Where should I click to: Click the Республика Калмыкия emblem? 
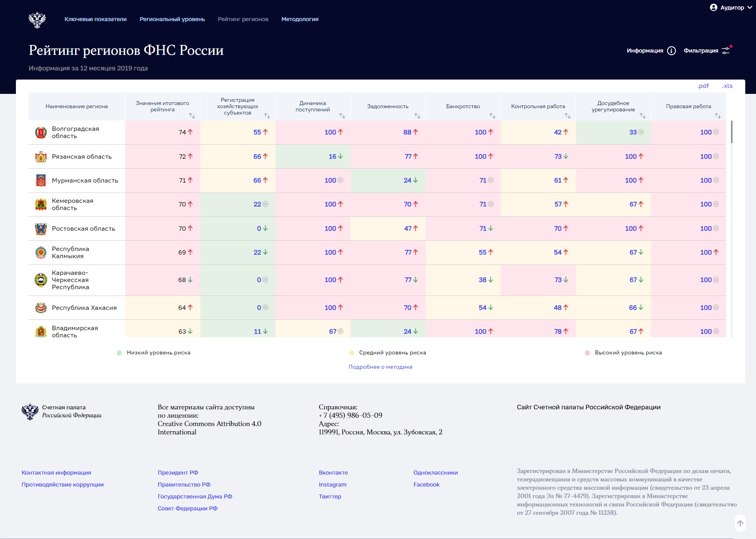point(41,253)
